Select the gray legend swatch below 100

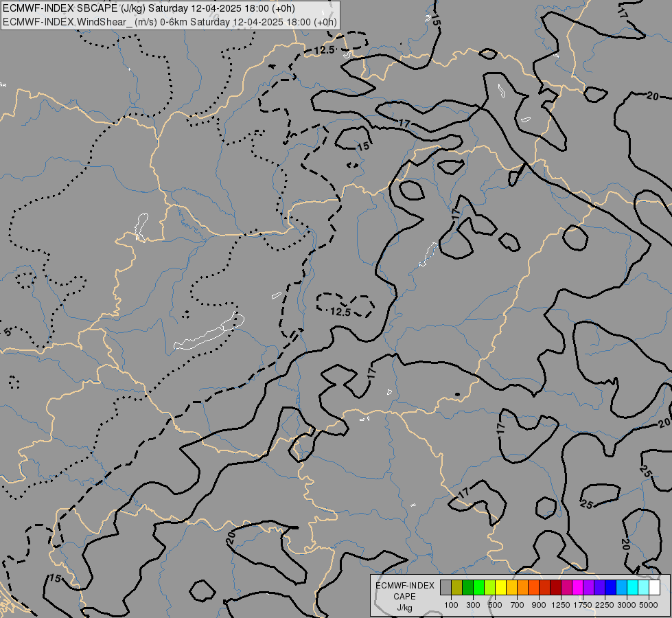tap(446, 588)
